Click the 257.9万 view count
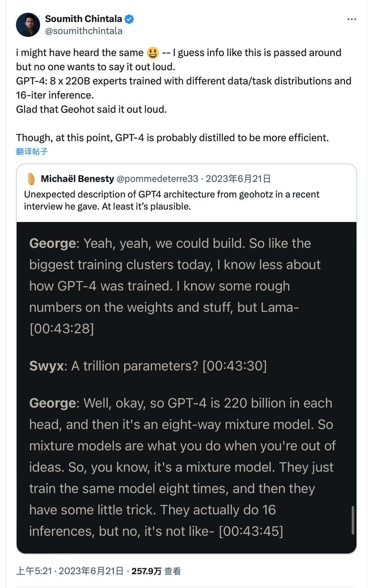 [146, 571]
